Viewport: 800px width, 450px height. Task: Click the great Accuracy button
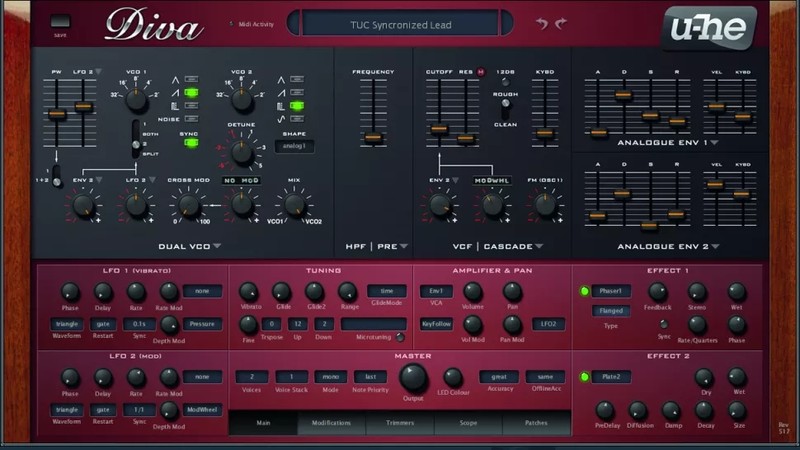coord(499,377)
